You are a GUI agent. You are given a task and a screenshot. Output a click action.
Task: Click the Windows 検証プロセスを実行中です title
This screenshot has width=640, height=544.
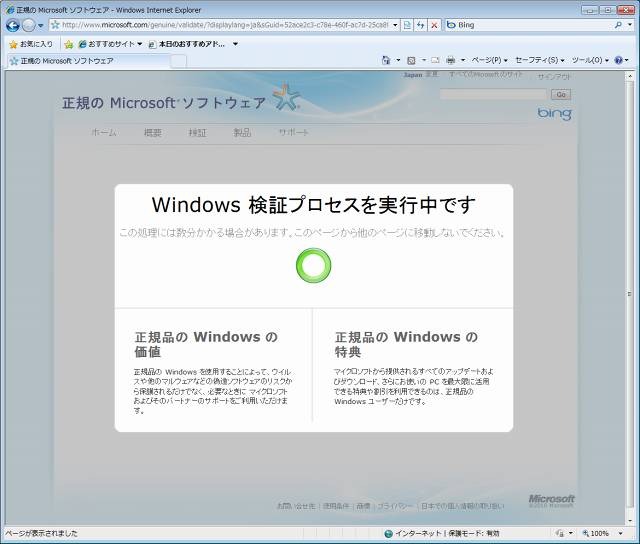tap(313, 205)
